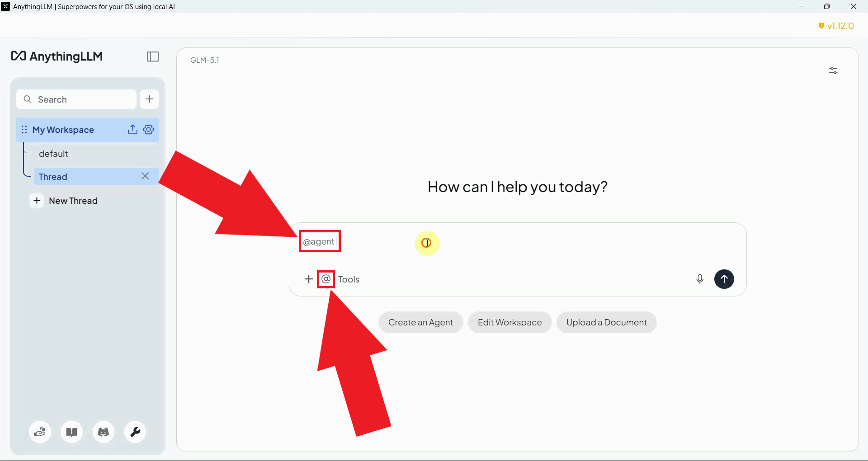Screen dimensions: 868x461
Task: Select the My Workspace entry
Action: point(88,130)
